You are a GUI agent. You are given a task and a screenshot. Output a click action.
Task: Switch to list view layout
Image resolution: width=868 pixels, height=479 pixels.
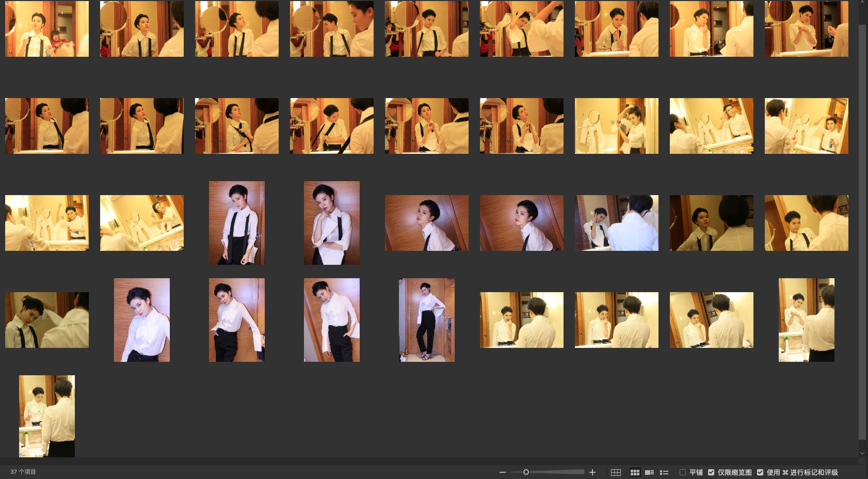pos(664,472)
